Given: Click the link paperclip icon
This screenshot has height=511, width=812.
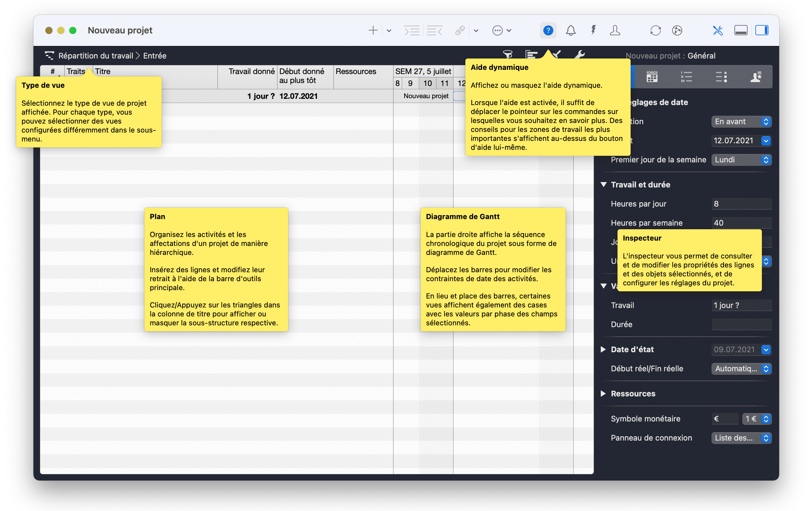Looking at the screenshot, I should (x=460, y=30).
